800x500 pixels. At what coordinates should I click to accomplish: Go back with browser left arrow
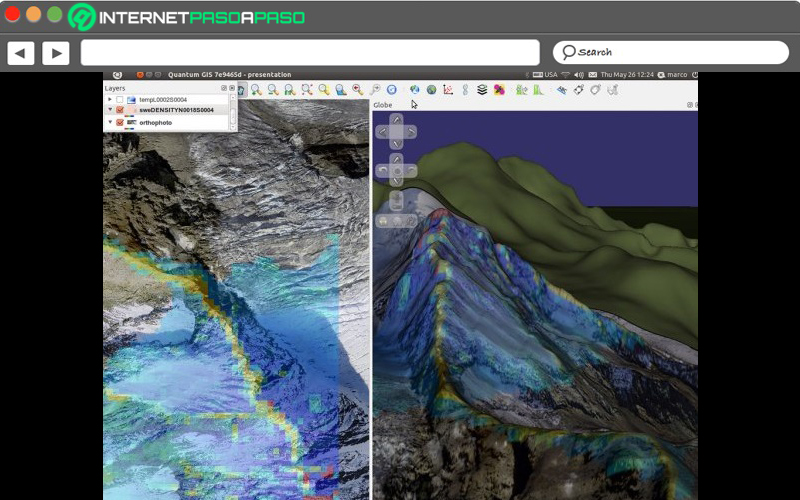pyautogui.click(x=20, y=53)
